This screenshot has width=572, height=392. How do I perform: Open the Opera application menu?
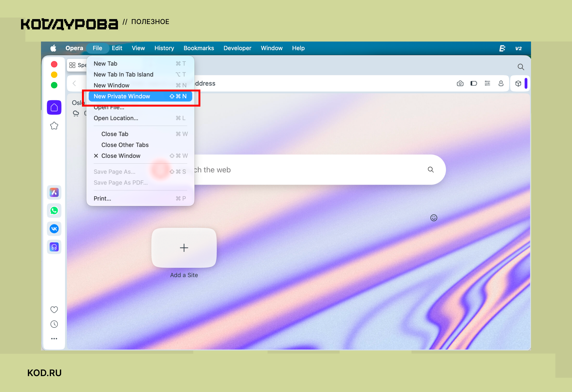(x=74, y=48)
